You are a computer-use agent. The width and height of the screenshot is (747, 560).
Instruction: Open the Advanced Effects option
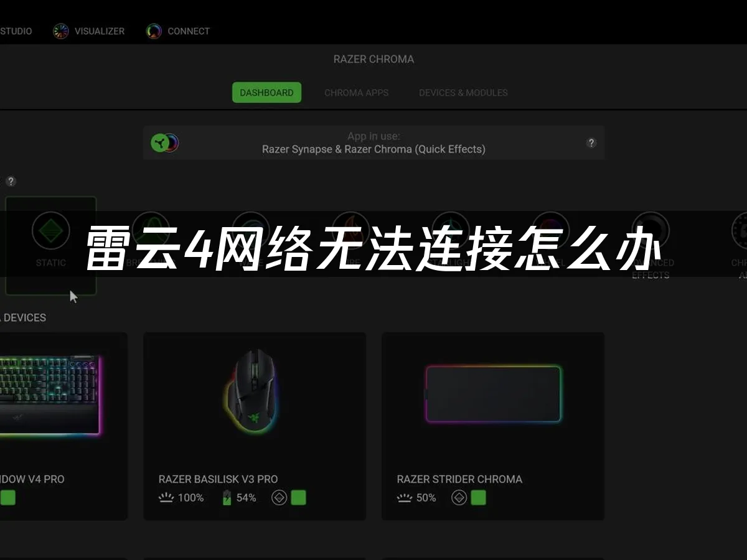coord(651,246)
